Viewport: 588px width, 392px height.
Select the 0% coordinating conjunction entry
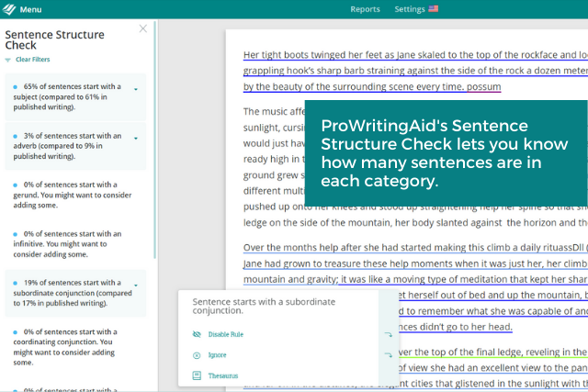pyautogui.click(x=75, y=347)
